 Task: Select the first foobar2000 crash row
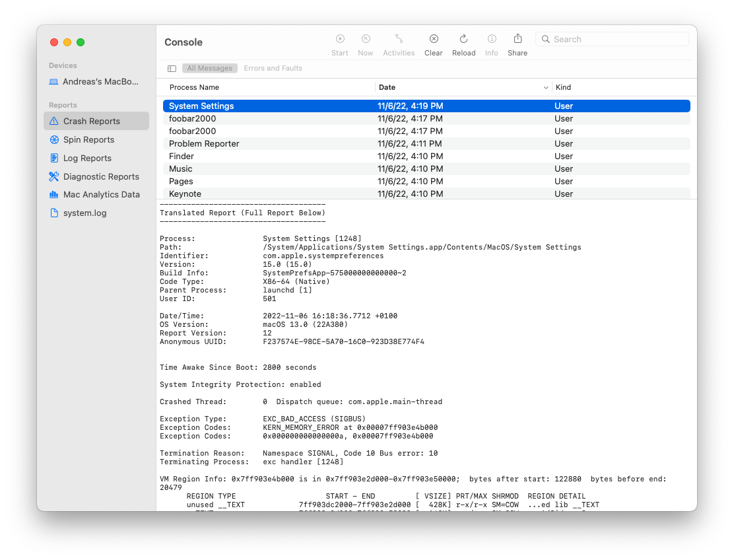(426, 118)
